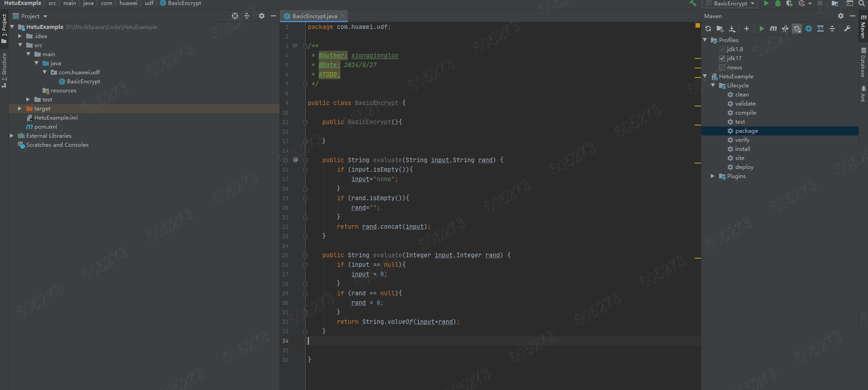This screenshot has height=390, width=868.
Task: Uncheck the jdk17 profile checkbox
Action: (722, 58)
